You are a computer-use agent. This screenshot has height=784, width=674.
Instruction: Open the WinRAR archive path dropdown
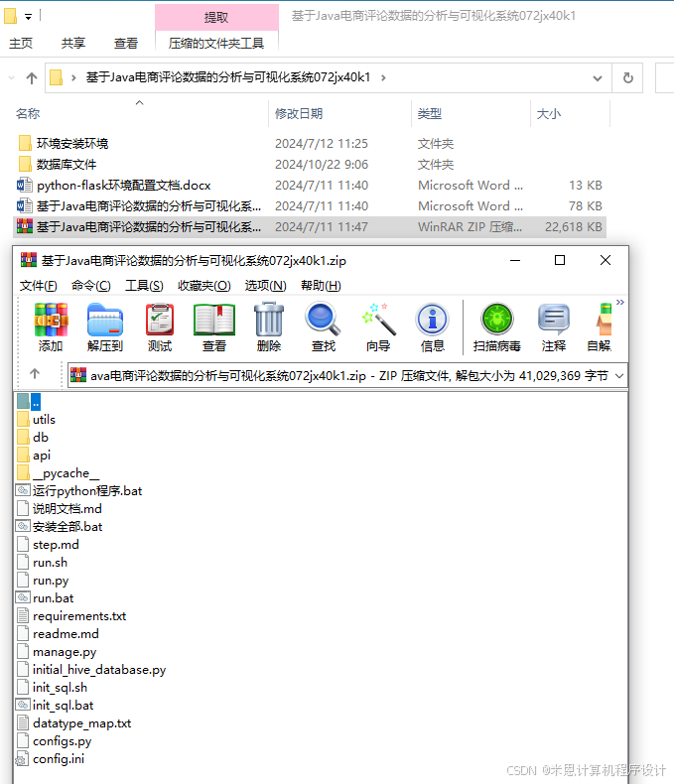pos(619,375)
